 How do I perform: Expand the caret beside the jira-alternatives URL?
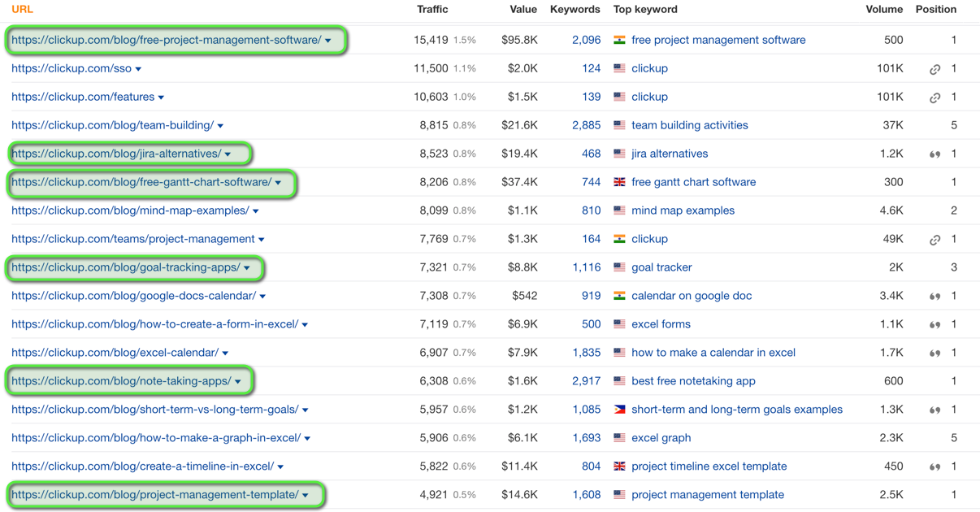228,154
